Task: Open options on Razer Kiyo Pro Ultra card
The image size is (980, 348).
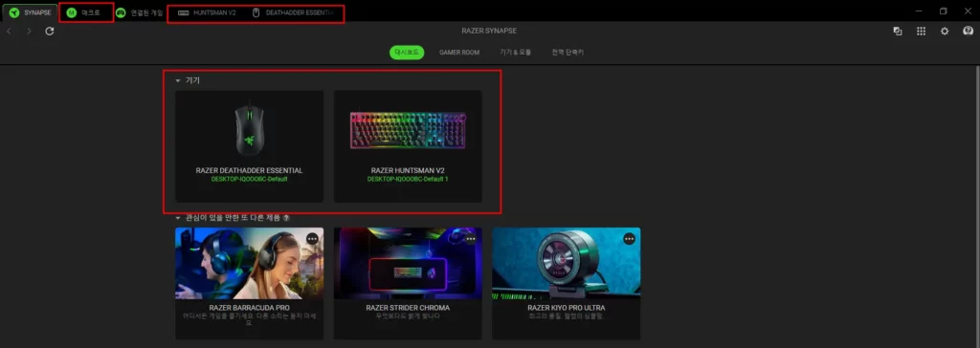Action: (629, 239)
